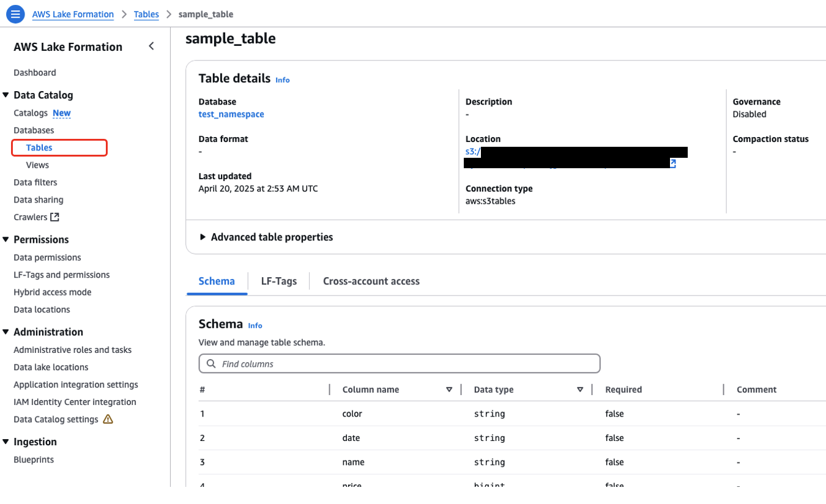Click the search magnifier in Find columns
The image size is (826, 504).
tap(211, 363)
